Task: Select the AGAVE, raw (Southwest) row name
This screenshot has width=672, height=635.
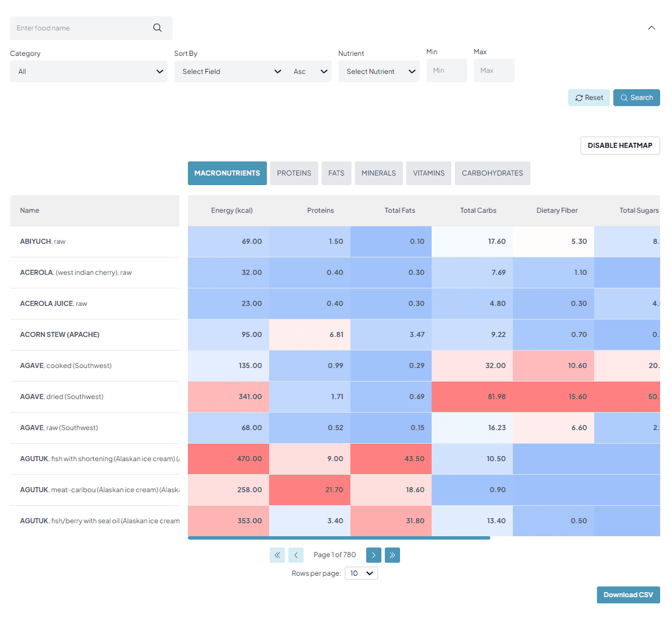Action: click(x=59, y=428)
